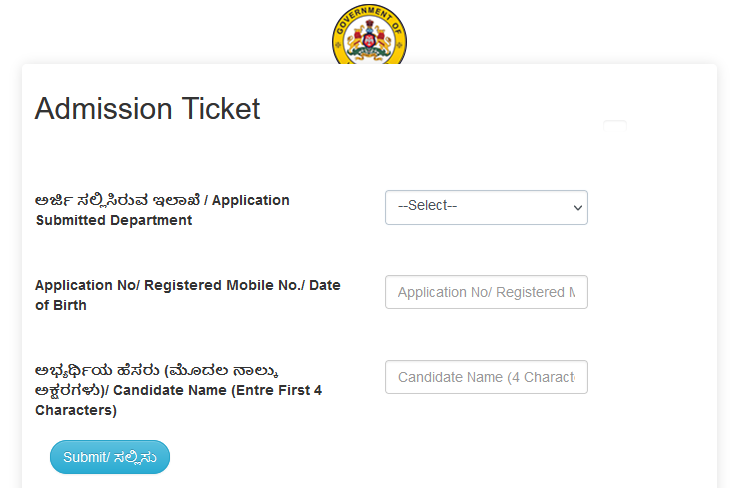Open the Application Submitted Department select box
This screenshot has height=488, width=736.
pos(486,207)
